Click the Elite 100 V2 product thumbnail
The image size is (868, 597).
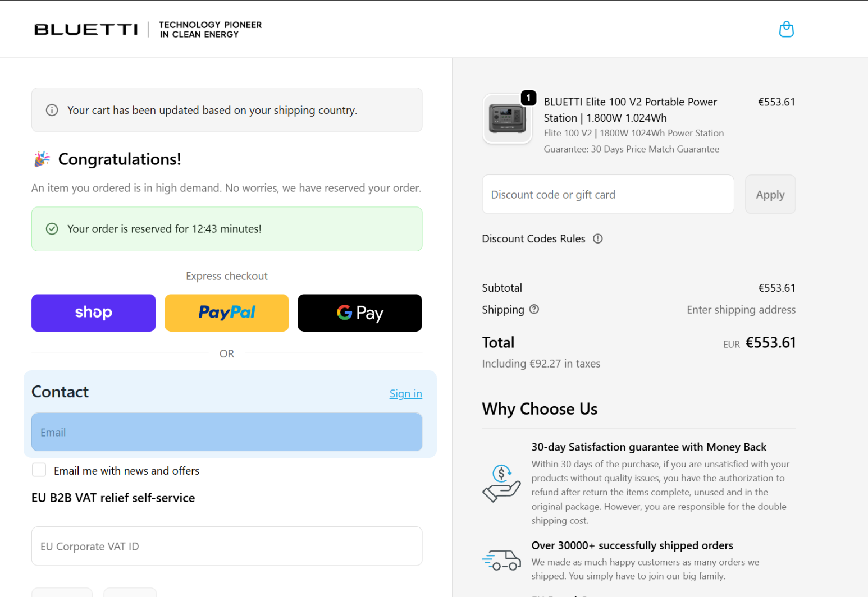coord(507,119)
